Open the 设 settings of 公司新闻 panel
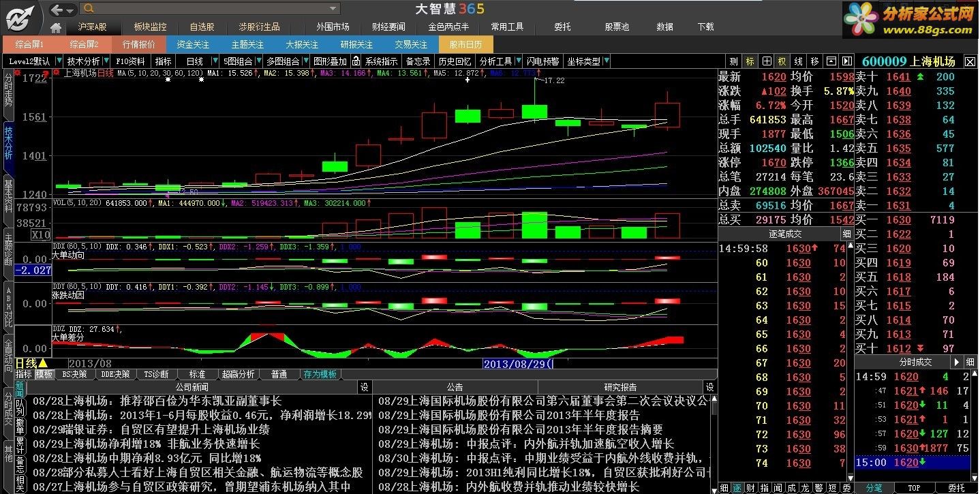 [364, 387]
